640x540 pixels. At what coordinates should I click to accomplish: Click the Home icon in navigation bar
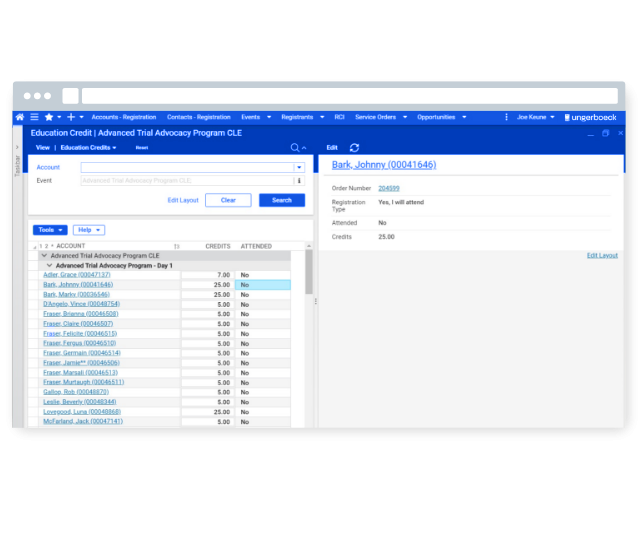(20, 117)
